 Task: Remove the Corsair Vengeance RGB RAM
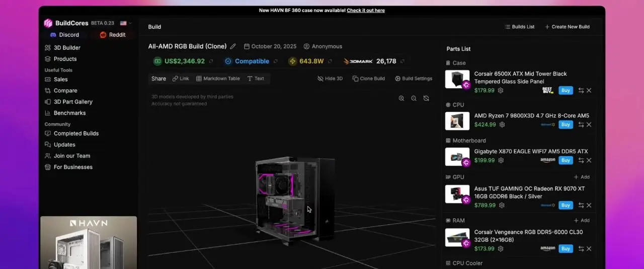[x=589, y=248]
